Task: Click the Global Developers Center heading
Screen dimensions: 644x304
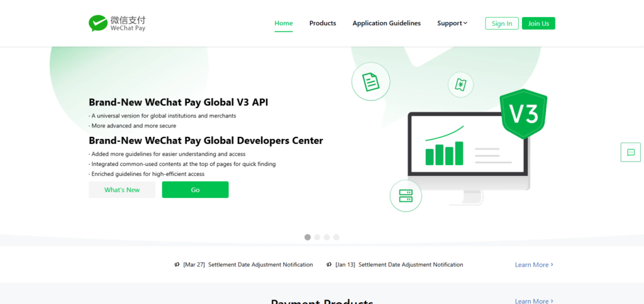Action: click(x=206, y=140)
